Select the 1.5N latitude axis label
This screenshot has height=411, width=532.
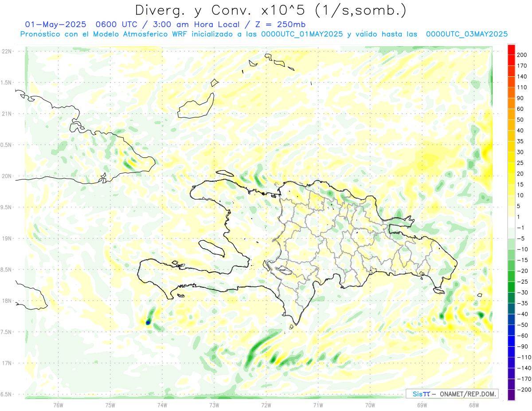click(7, 82)
